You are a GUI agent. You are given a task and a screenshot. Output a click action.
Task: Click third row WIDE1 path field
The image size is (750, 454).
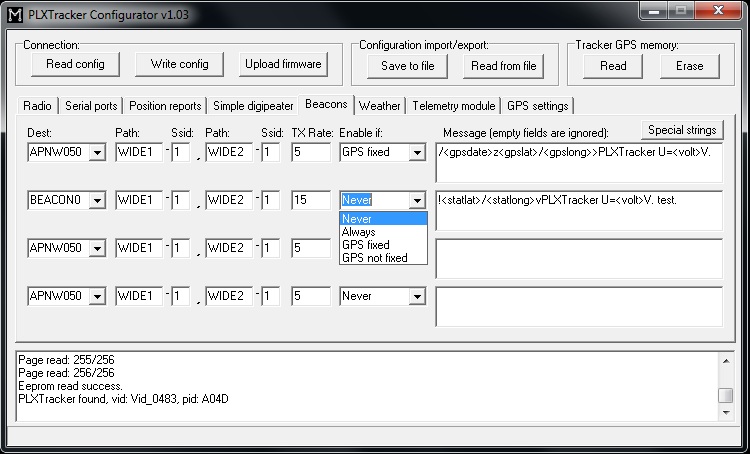coord(139,248)
